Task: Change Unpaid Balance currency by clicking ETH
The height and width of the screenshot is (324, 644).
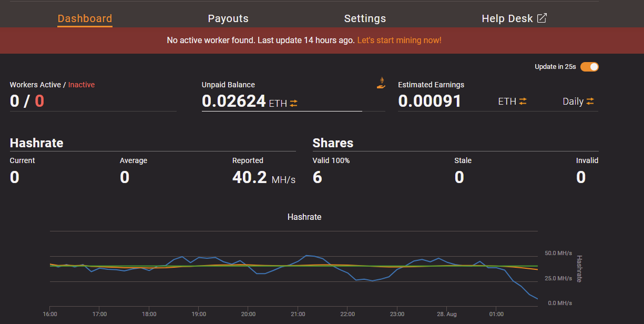Action: (x=278, y=104)
